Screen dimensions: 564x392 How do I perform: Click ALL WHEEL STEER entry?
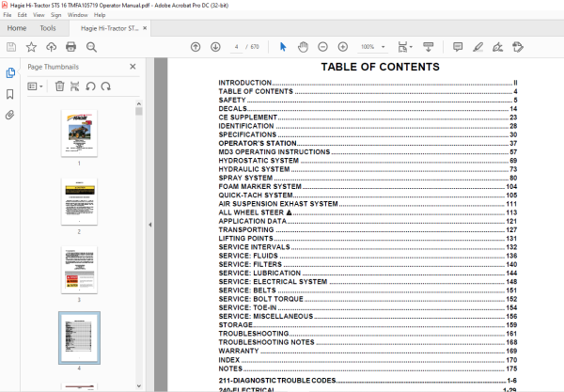368,212
